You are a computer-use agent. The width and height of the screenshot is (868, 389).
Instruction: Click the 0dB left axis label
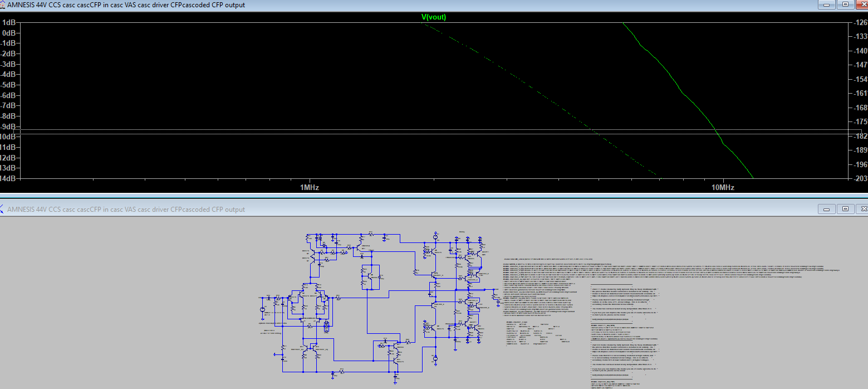coord(9,33)
